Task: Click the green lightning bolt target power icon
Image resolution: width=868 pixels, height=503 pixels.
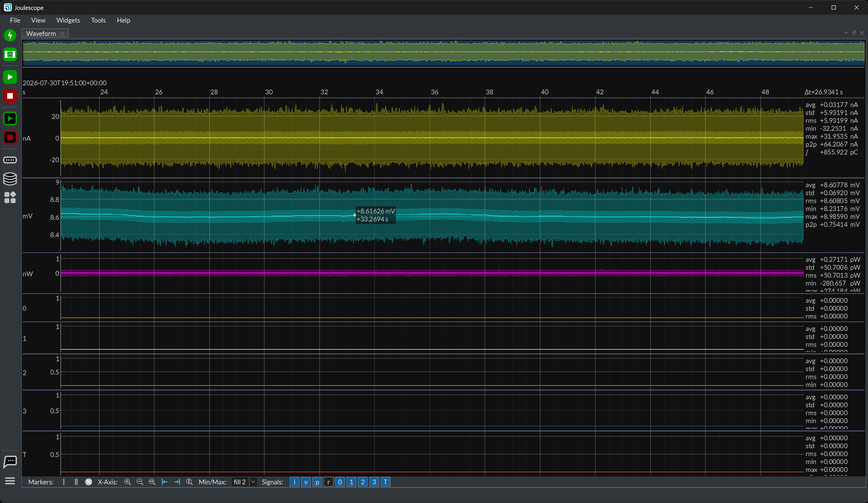Action: coord(10,36)
